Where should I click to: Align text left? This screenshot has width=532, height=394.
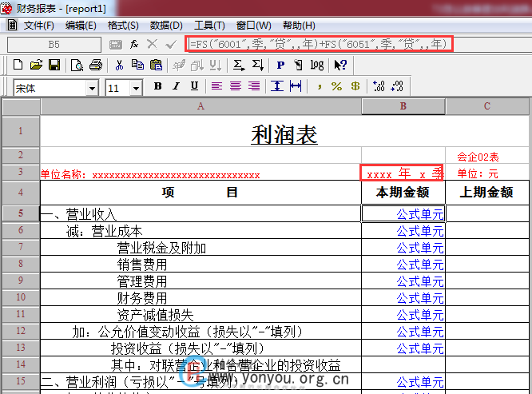pyautogui.click(x=216, y=86)
